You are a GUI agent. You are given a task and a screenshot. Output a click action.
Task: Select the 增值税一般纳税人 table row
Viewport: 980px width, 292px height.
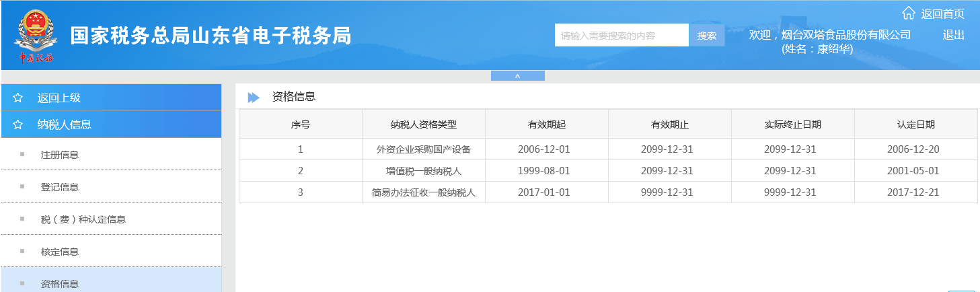(x=423, y=171)
